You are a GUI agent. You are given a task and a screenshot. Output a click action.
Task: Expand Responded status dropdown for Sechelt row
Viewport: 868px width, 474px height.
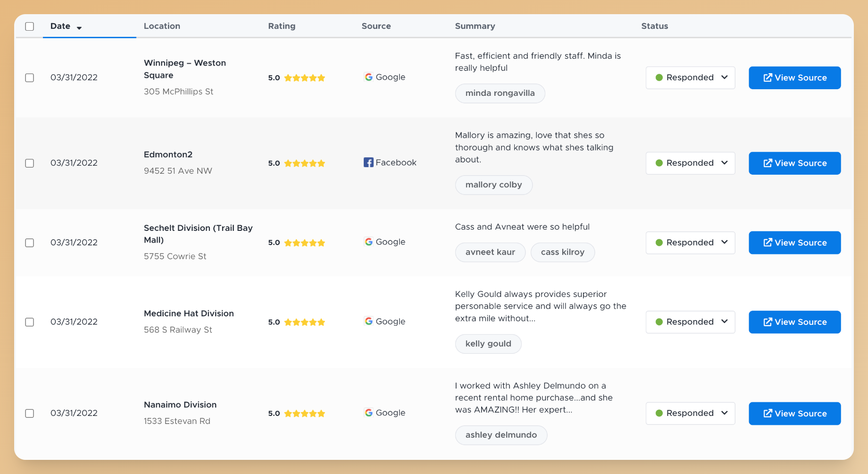point(690,243)
